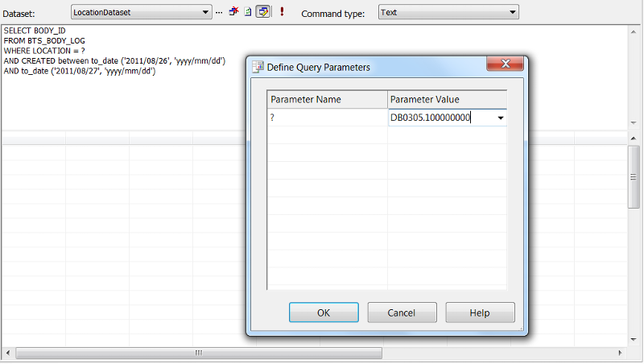Click the horizontal scrollbar thumb
The width and height of the screenshot is (644, 364).
tap(199, 353)
